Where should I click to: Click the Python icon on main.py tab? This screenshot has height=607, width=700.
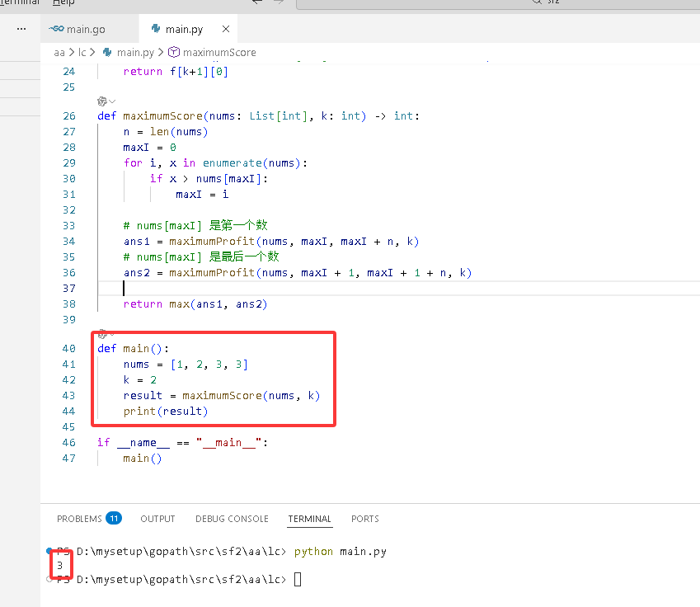(x=156, y=29)
